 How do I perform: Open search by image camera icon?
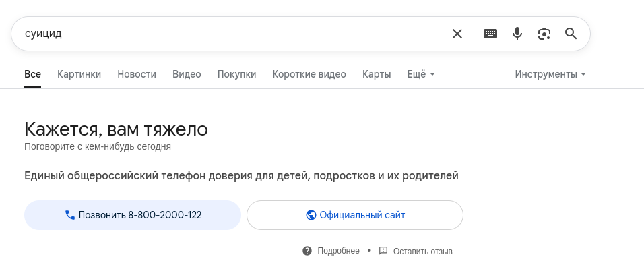tap(544, 34)
